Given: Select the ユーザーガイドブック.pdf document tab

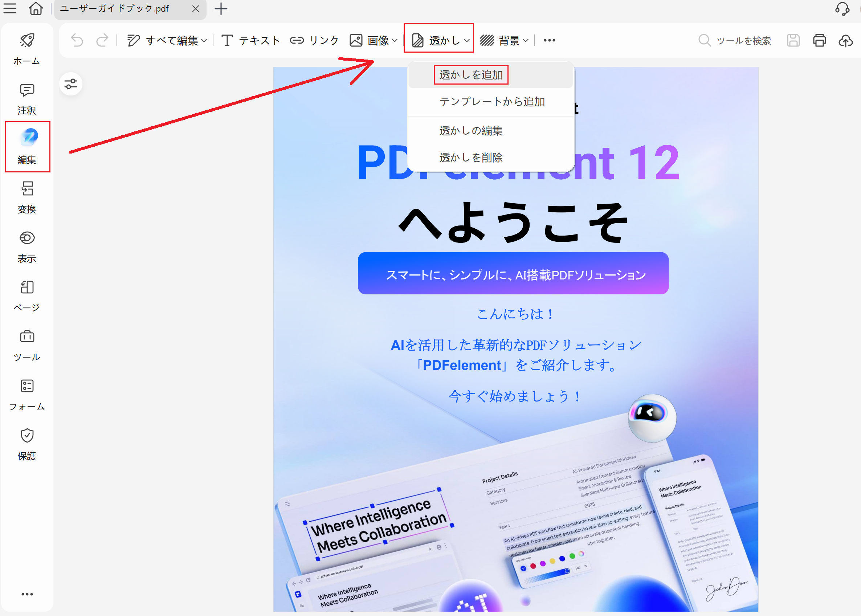Looking at the screenshot, I should [130, 9].
